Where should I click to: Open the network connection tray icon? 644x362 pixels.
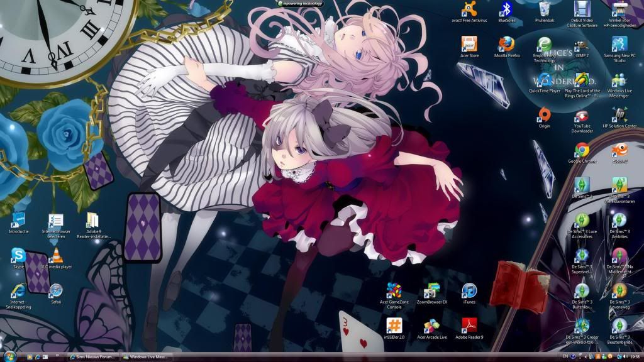619,356
